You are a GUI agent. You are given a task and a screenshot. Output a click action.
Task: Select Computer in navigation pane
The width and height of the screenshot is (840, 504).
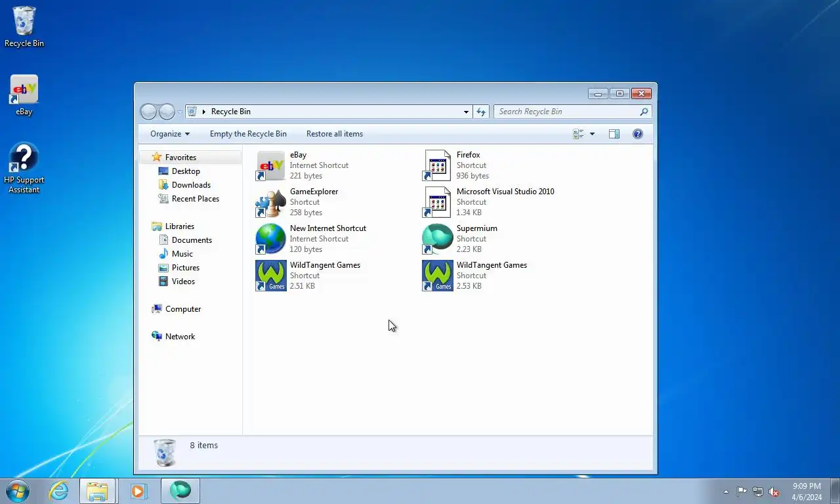point(183,309)
